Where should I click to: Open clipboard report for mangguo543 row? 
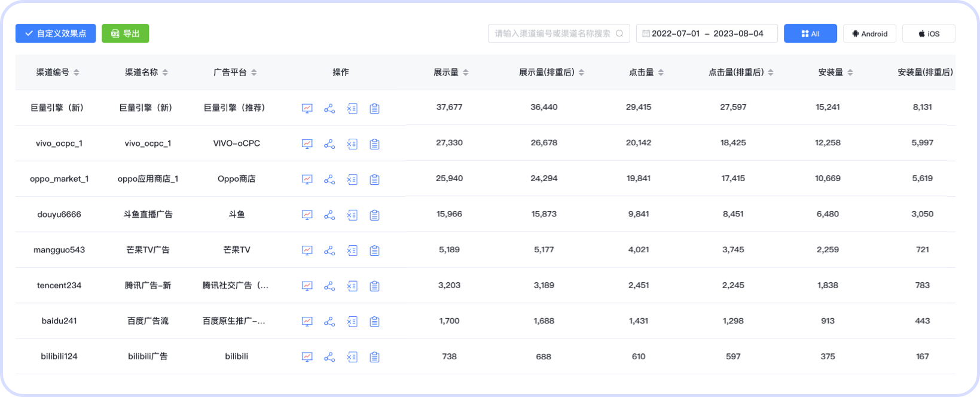(374, 251)
